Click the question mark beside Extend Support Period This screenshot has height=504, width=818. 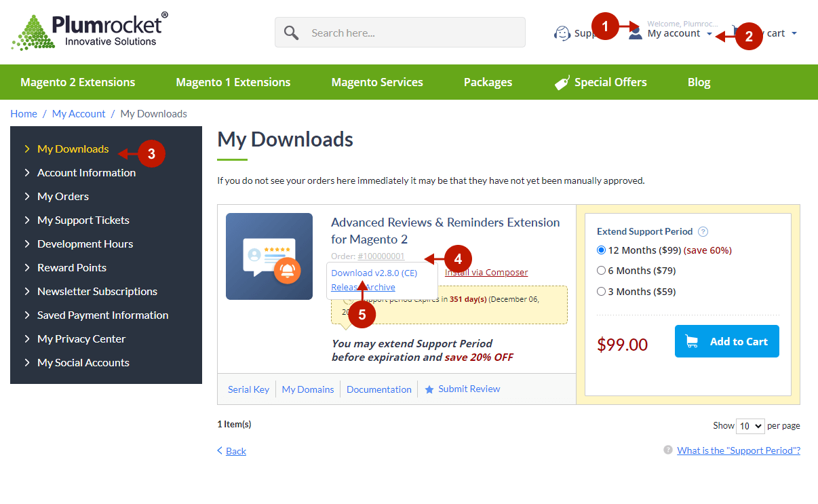click(703, 231)
